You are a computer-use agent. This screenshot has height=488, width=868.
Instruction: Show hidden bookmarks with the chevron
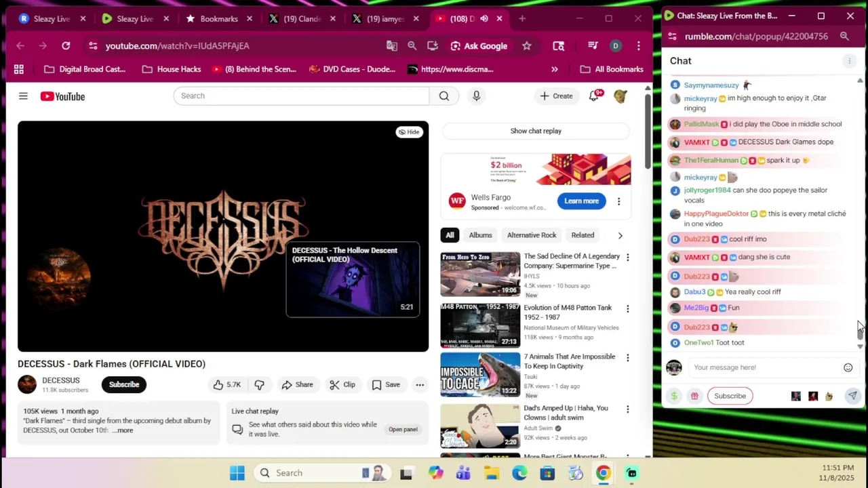(555, 69)
